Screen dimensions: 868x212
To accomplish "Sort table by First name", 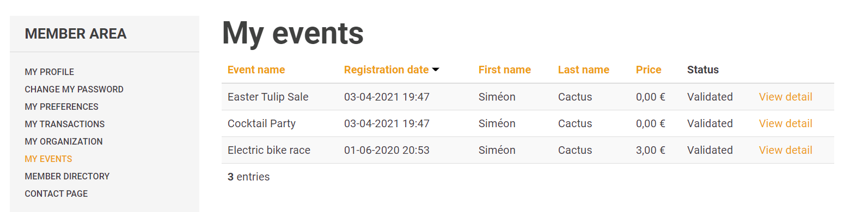I will pyautogui.click(x=504, y=70).
